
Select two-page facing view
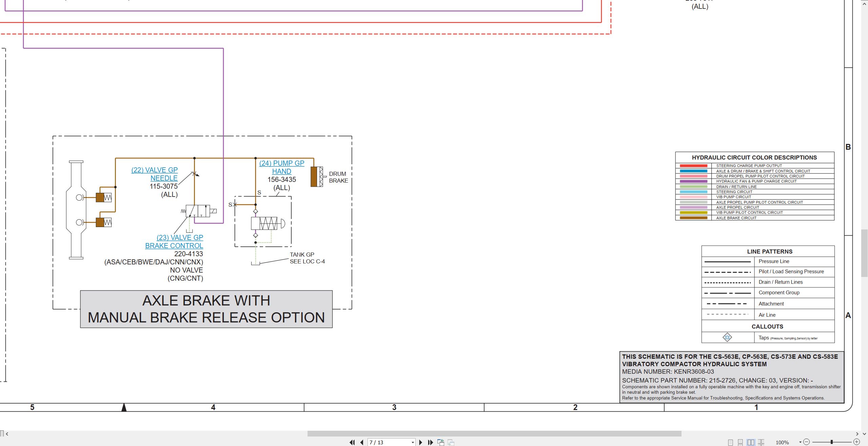pyautogui.click(x=751, y=442)
